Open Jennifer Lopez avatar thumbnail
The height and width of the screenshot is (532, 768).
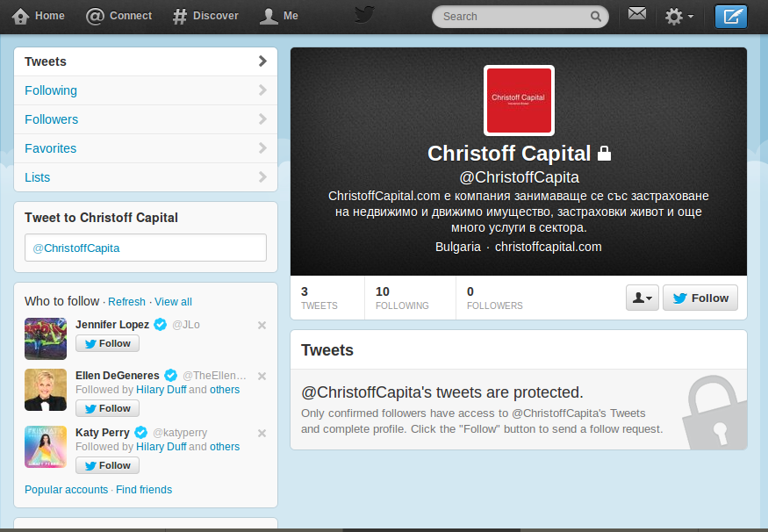tap(46, 339)
